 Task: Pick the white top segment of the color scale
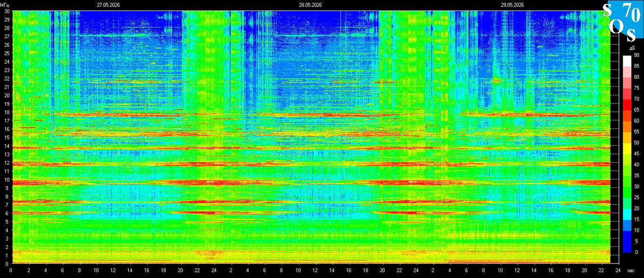[627, 61]
